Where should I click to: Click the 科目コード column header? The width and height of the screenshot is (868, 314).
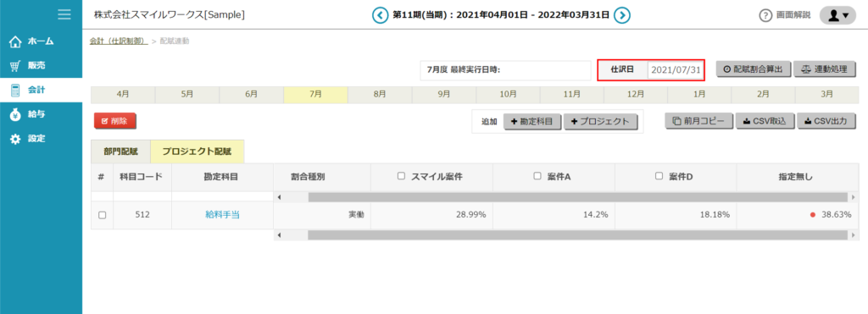coord(142,177)
